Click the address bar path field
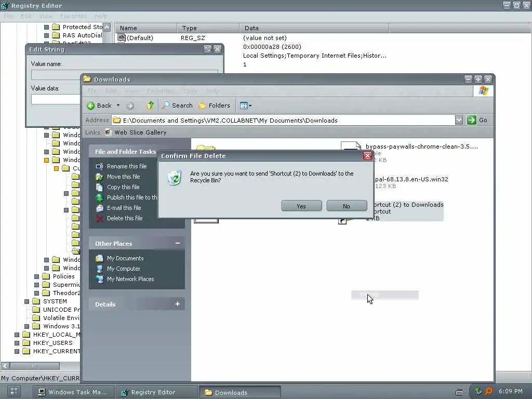The height and width of the screenshot is (399, 532). [x=283, y=120]
